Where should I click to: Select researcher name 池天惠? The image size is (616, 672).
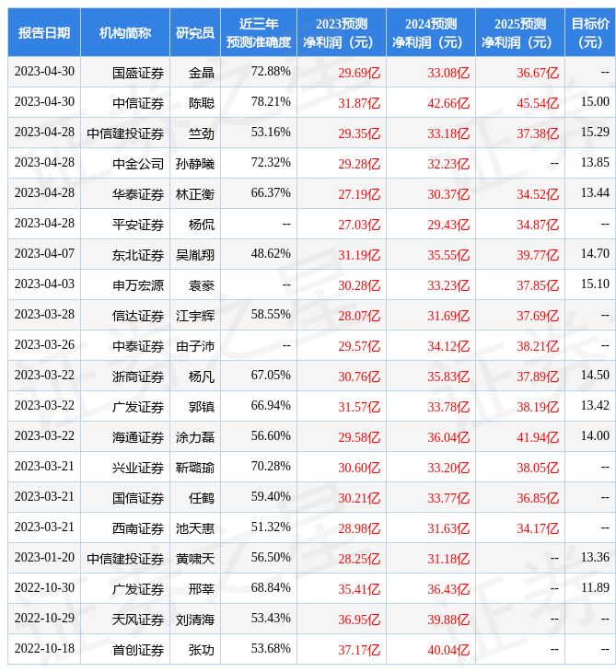195,529
